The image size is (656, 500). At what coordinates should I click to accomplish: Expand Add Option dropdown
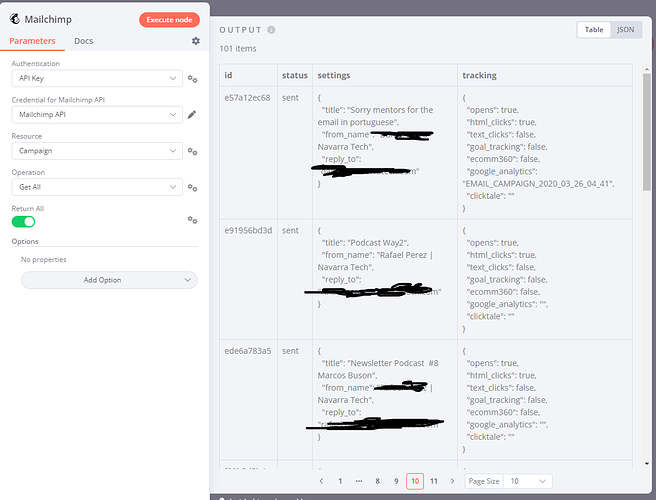[109, 280]
